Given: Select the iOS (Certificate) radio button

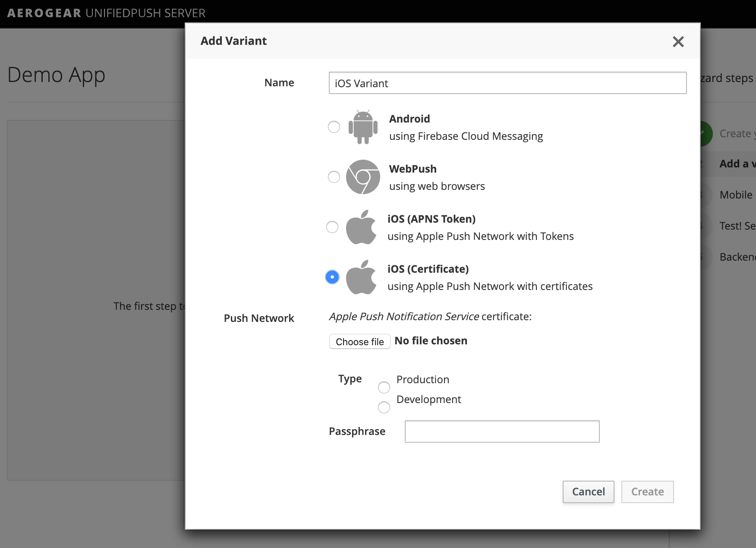Looking at the screenshot, I should [x=332, y=277].
